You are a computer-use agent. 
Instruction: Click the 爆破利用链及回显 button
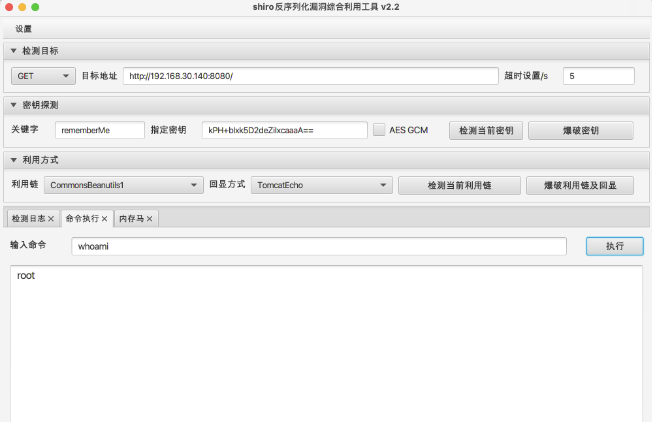point(580,185)
